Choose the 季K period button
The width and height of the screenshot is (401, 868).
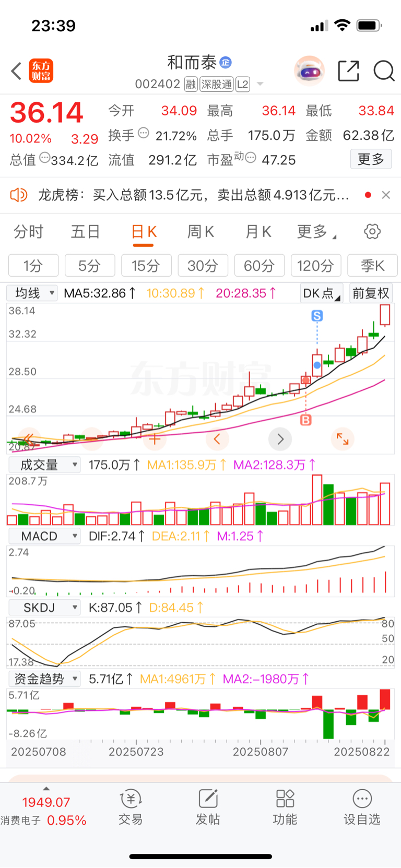pyautogui.click(x=372, y=266)
